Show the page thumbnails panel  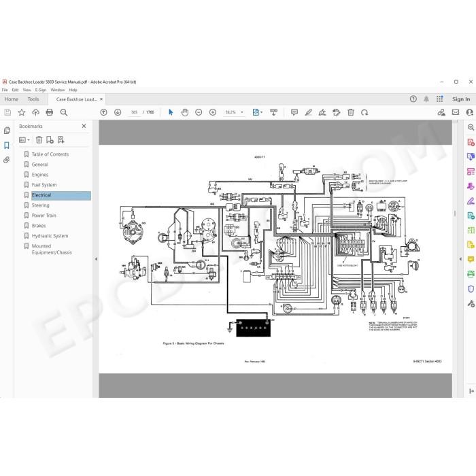pos(7,131)
